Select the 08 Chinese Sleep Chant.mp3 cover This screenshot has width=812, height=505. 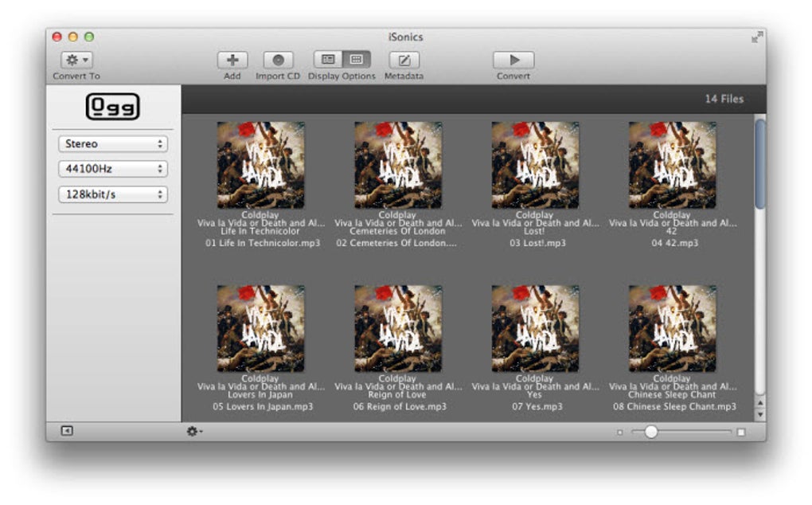[672, 328]
